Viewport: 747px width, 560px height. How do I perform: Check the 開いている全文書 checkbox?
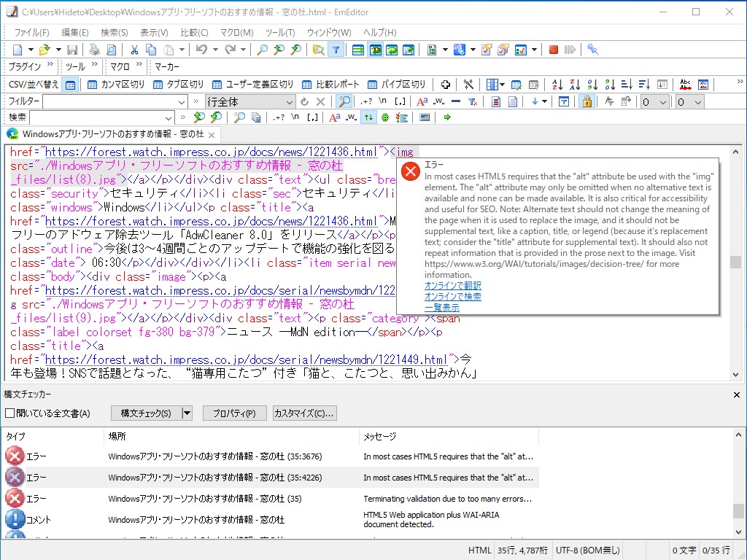(9, 413)
